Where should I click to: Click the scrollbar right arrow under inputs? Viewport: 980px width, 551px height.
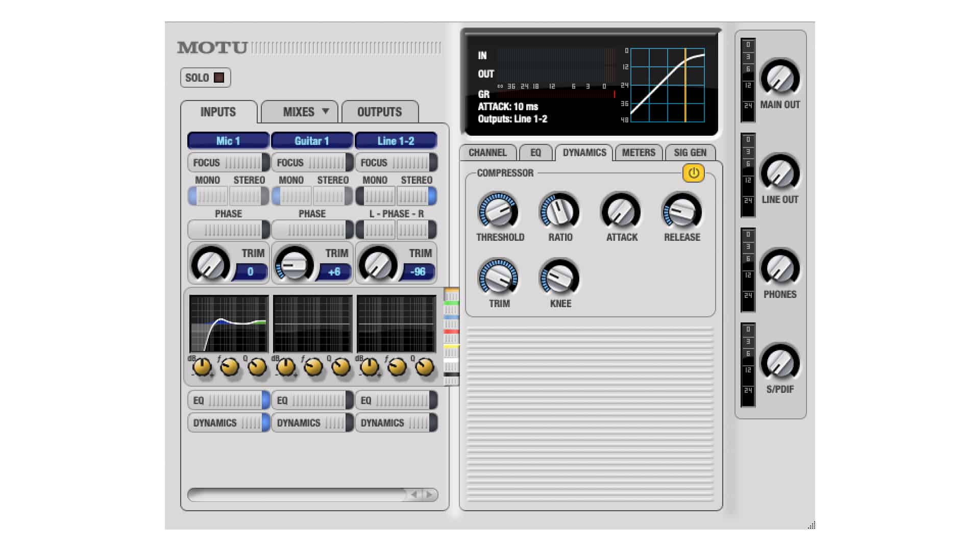click(429, 494)
